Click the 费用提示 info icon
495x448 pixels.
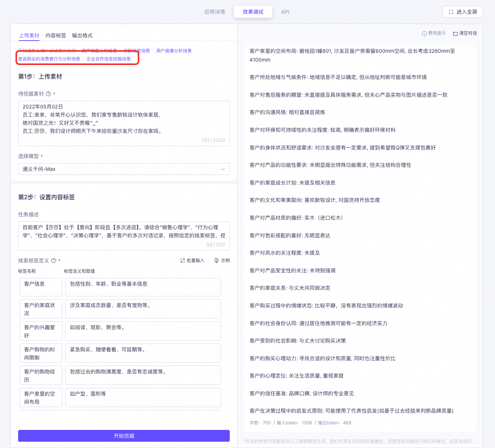[424, 34]
